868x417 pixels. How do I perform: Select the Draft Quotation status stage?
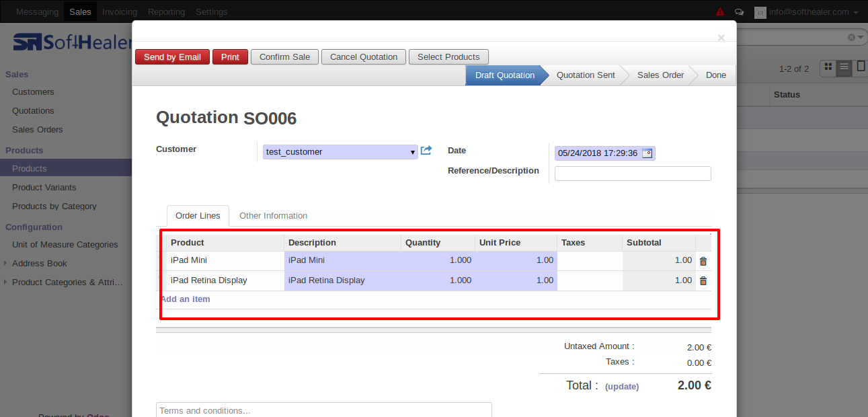[x=504, y=75]
